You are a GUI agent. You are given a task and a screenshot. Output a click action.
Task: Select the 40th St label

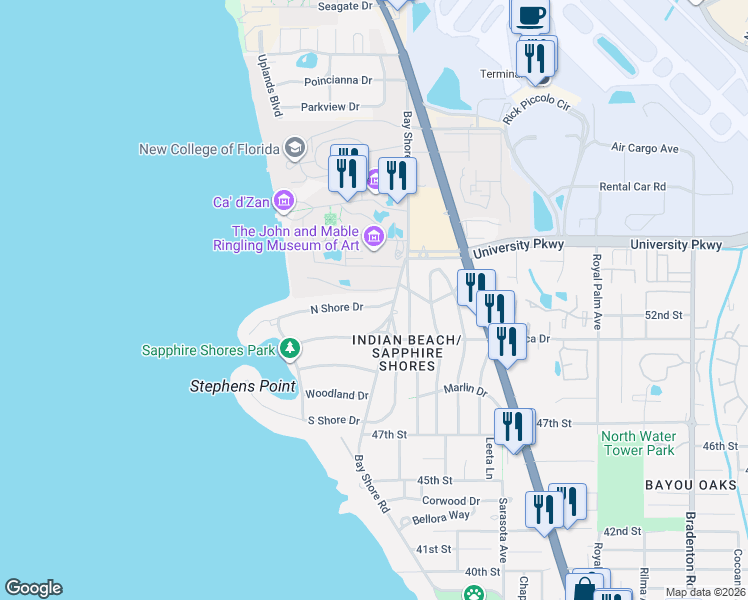coord(482,571)
